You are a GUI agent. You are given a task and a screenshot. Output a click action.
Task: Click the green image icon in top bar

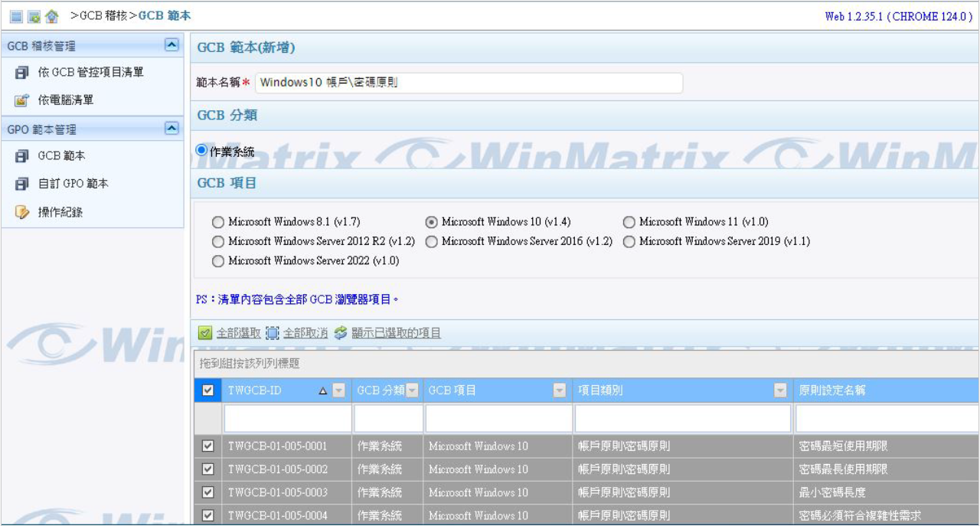pos(34,16)
